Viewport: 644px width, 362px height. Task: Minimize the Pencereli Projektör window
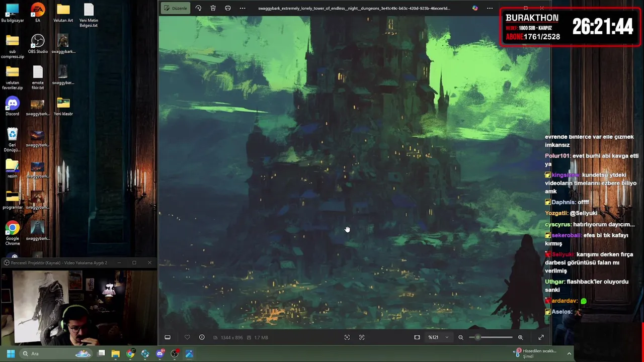119,262
